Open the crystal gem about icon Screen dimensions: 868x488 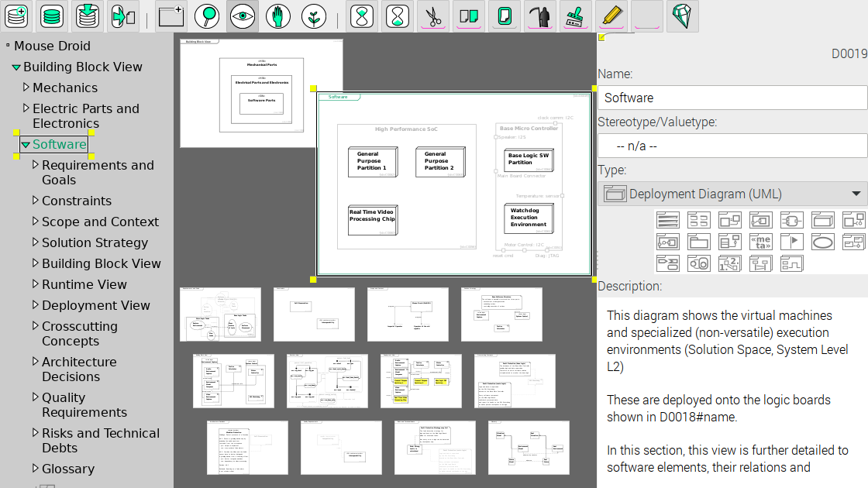click(682, 15)
